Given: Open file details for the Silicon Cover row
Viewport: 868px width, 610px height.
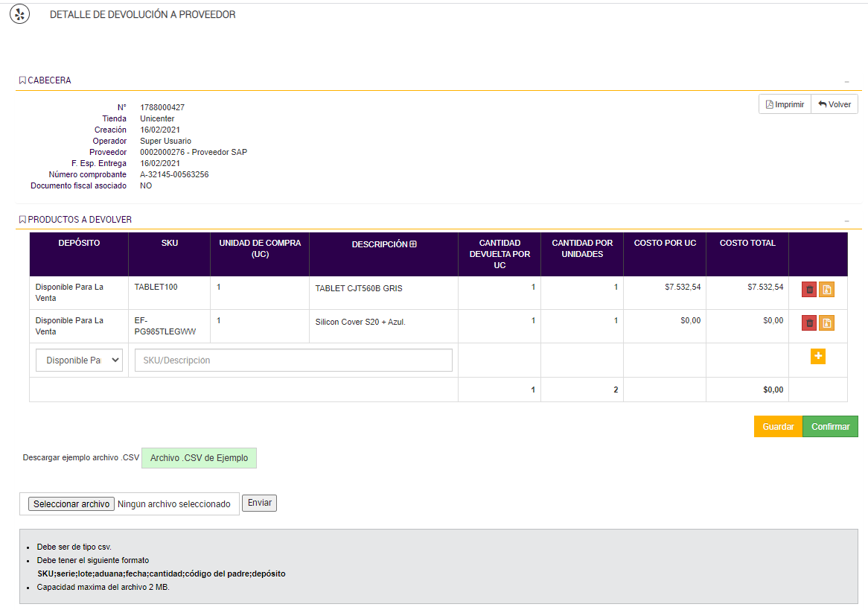Looking at the screenshot, I should pos(826,323).
